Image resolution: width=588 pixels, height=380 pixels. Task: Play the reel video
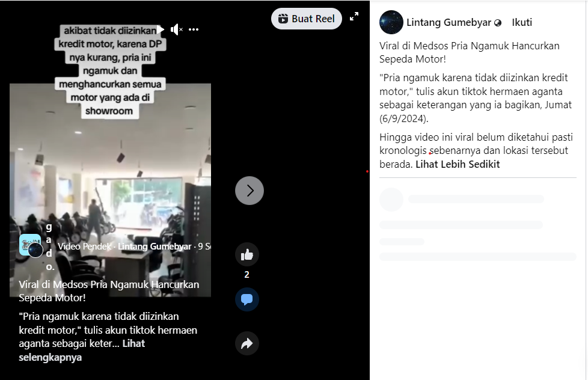click(161, 29)
